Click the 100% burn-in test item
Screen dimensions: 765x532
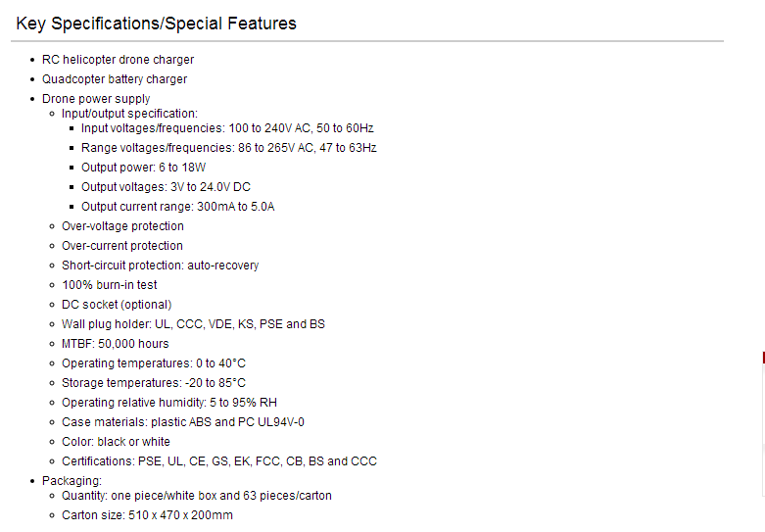coord(110,284)
